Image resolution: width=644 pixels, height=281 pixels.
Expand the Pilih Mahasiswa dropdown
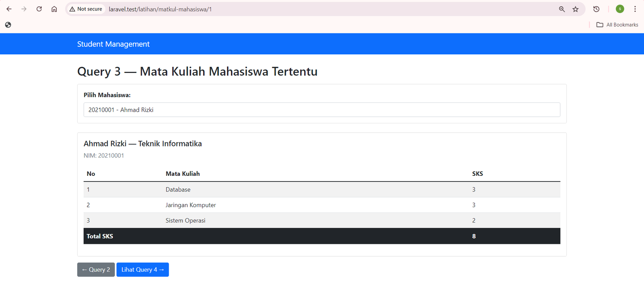pyautogui.click(x=322, y=110)
